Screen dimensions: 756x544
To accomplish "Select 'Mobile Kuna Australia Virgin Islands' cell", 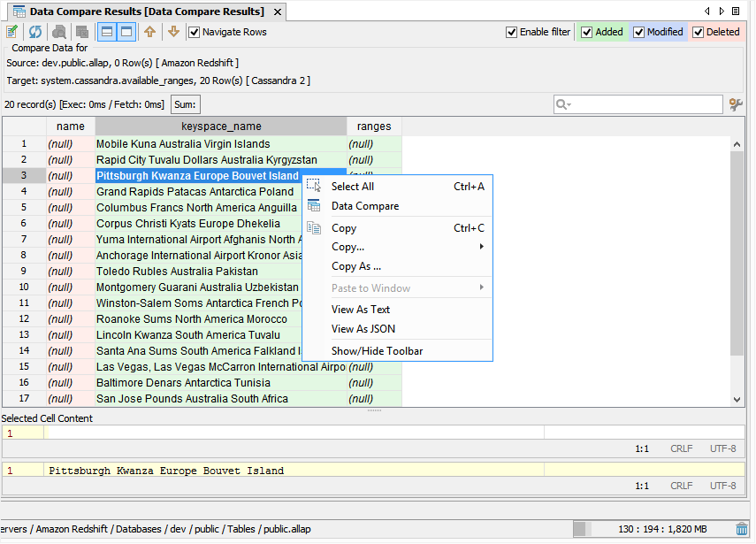I will coord(221,143).
